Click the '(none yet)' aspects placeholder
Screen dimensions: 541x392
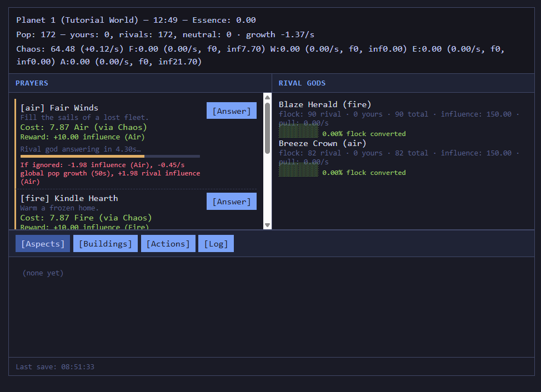coord(43,273)
